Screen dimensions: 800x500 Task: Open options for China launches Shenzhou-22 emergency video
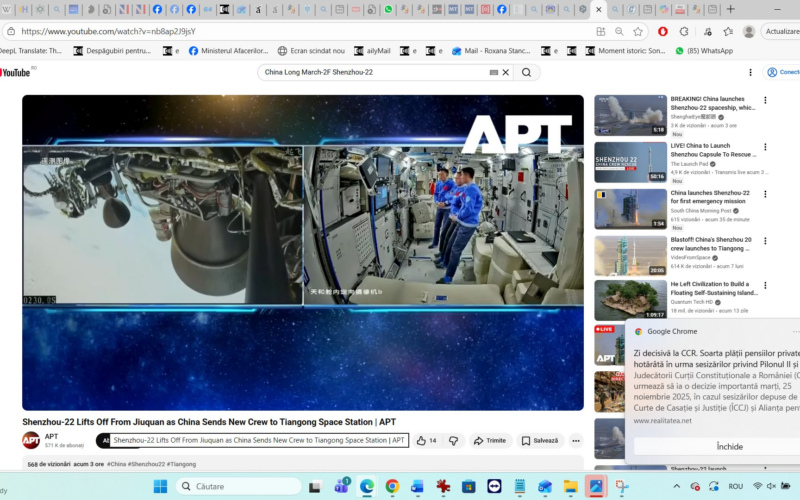tap(765, 194)
